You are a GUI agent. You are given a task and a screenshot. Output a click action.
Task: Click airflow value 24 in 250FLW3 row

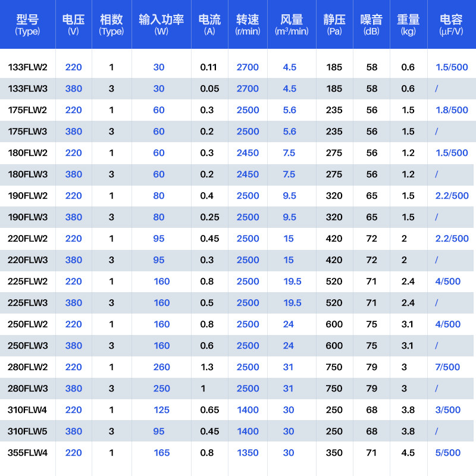pos(289,346)
